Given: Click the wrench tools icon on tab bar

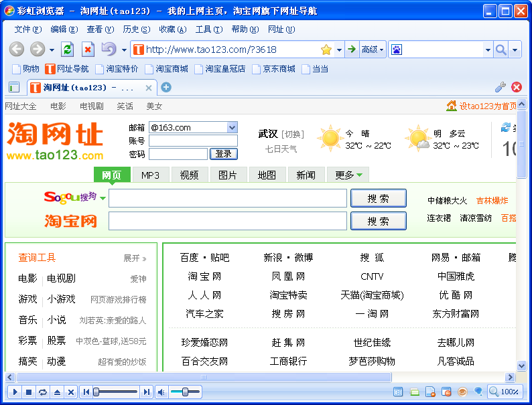Looking at the screenshot, I should coord(500,87).
